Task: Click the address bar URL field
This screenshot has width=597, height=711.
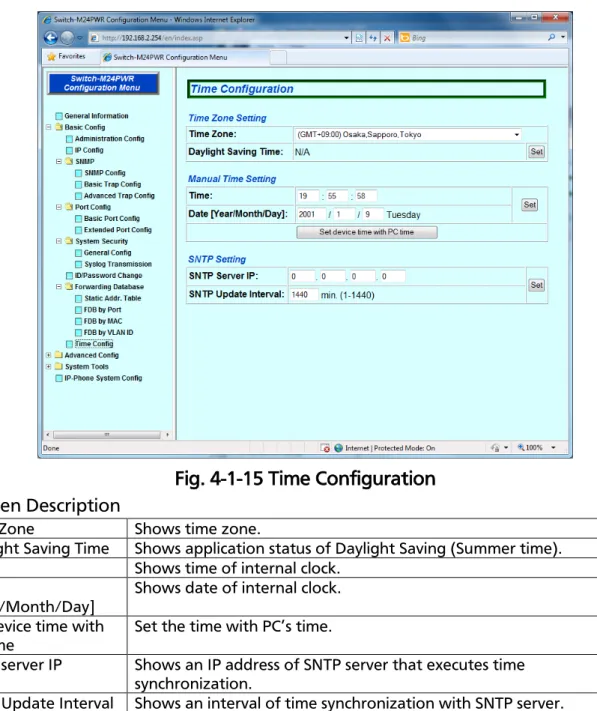Action: pos(215,38)
